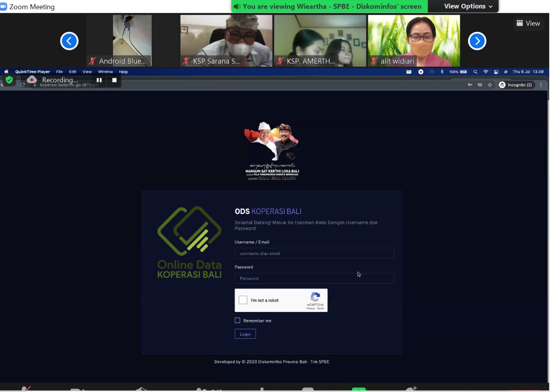The image size is (550, 392).
Task: Pause the Zoom cloud recording
Action: (99, 80)
